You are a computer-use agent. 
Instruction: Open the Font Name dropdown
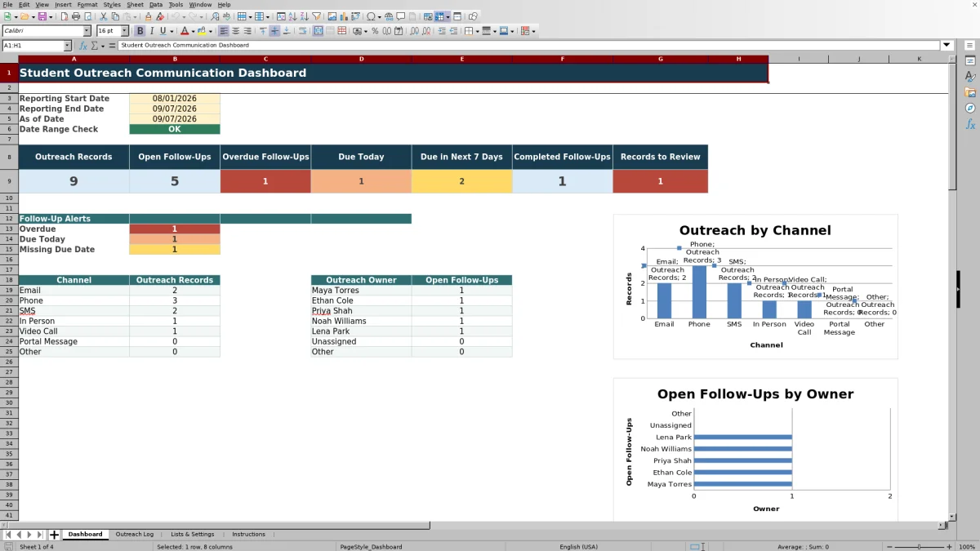[x=87, y=31]
